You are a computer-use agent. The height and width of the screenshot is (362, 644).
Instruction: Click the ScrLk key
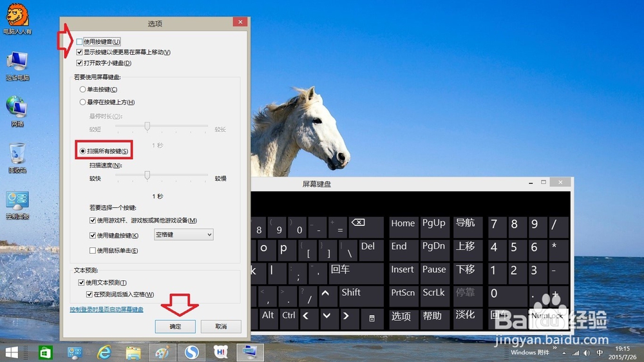[x=435, y=297]
